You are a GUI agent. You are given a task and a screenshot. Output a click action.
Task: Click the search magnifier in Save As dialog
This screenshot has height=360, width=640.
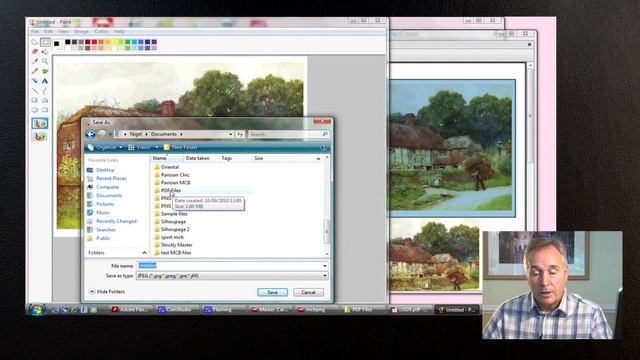[325, 134]
